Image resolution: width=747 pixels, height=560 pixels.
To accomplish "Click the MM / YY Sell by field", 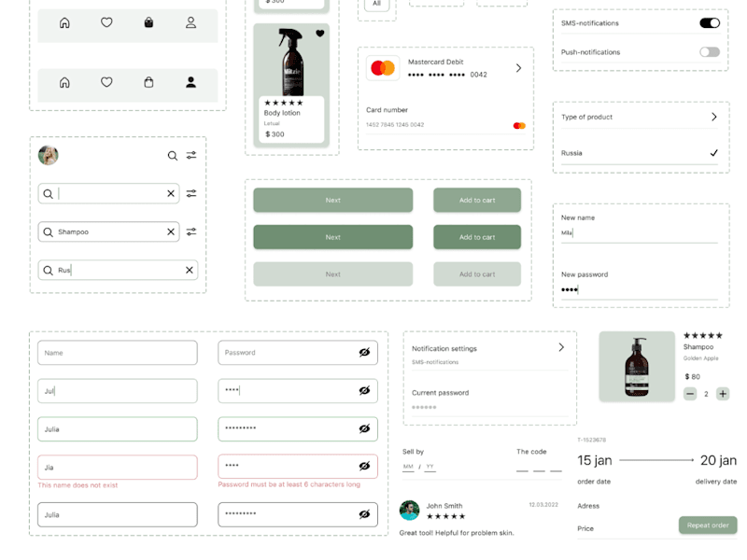I will pos(419,467).
